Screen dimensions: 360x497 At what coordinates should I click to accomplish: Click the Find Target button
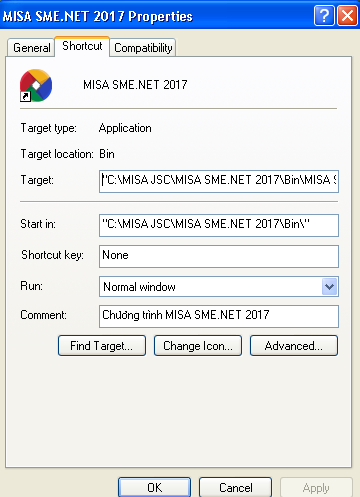coord(102,346)
